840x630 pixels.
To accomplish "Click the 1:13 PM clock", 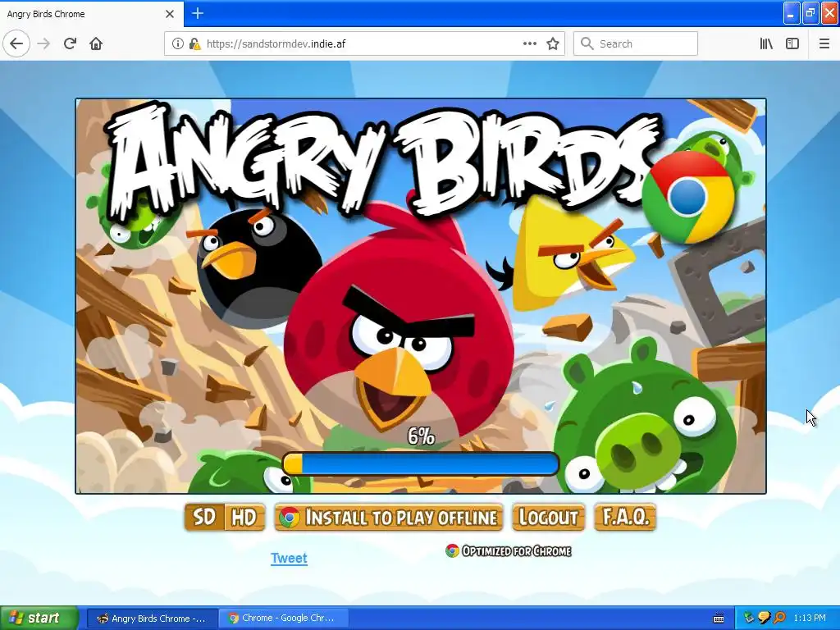I will (810, 619).
